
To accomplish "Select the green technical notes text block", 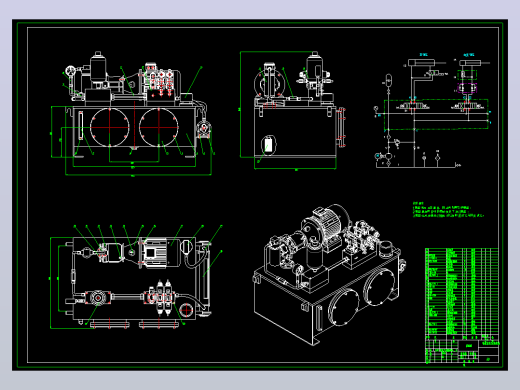I will pos(448,210).
